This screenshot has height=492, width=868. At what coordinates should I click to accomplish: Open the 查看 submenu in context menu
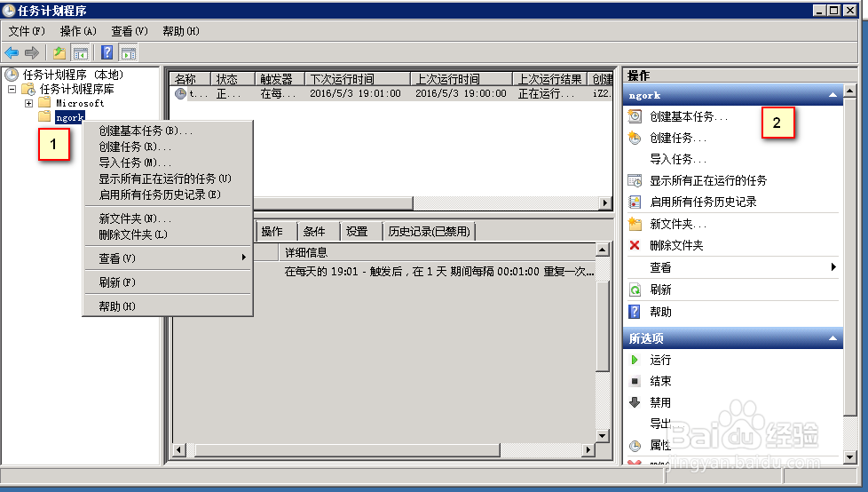168,258
